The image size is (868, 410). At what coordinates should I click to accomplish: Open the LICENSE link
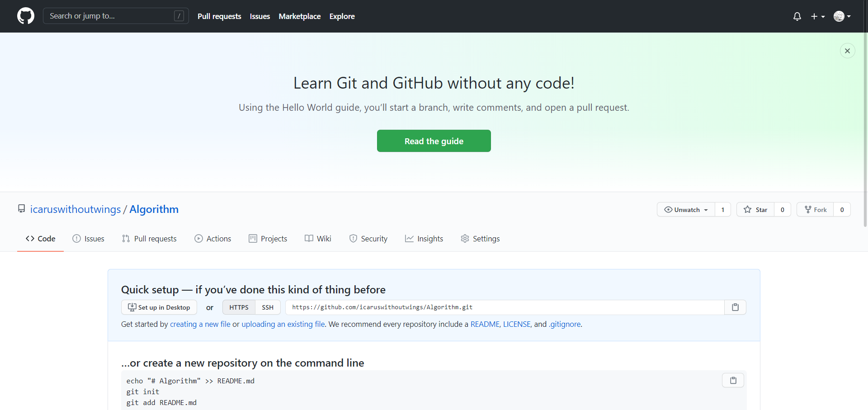(x=517, y=324)
